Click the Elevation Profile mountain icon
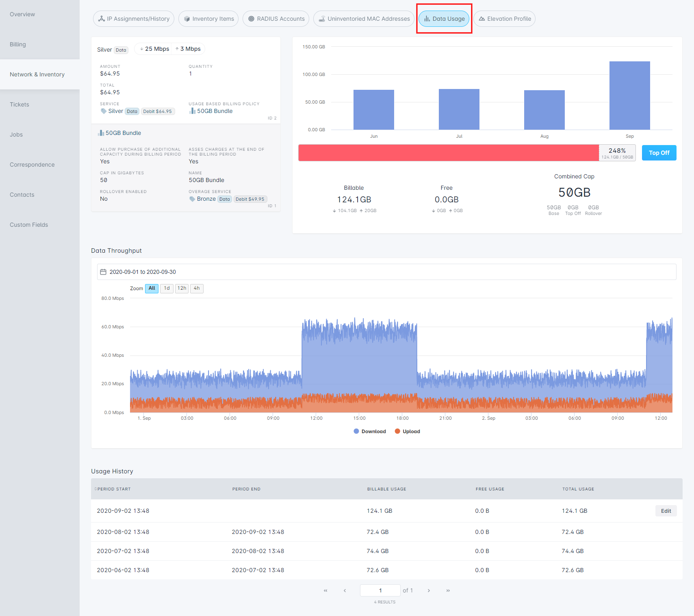Screen dimensions: 694x616 [x=482, y=19]
